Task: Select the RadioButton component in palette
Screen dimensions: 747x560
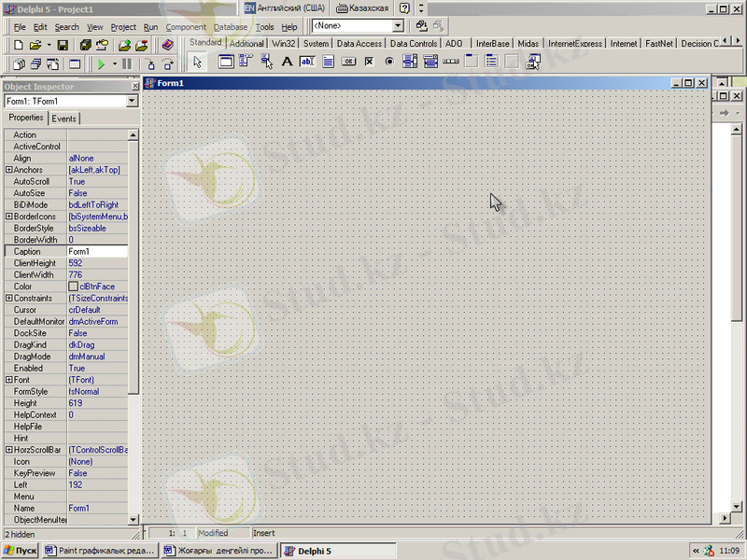Action: point(389,63)
